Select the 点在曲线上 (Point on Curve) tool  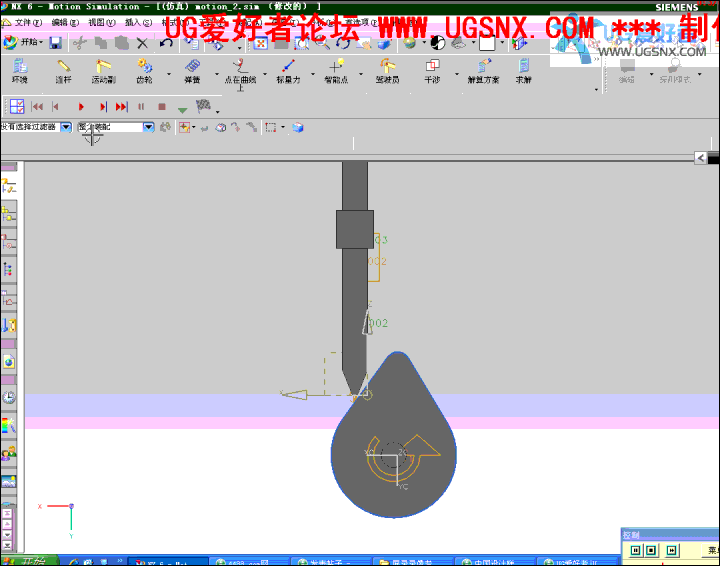tap(240, 73)
